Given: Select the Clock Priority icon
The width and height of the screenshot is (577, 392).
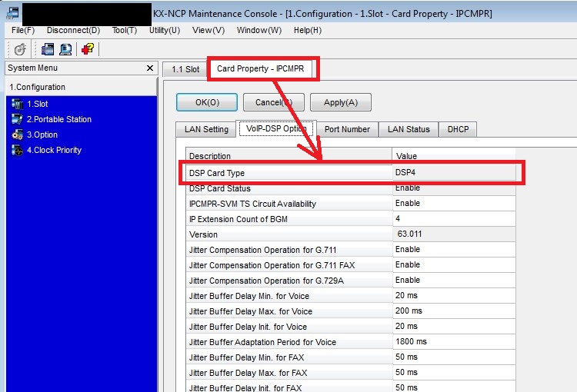Looking at the screenshot, I should coord(17,151).
